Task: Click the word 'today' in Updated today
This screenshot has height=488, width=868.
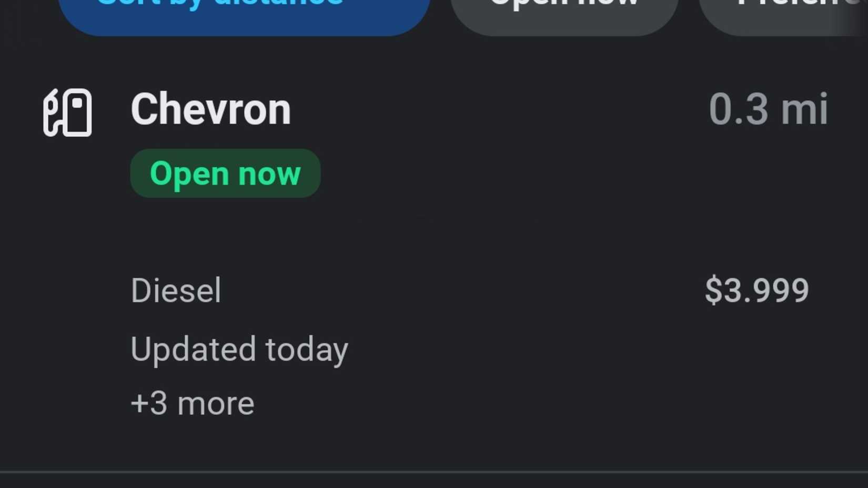Action: 307,350
